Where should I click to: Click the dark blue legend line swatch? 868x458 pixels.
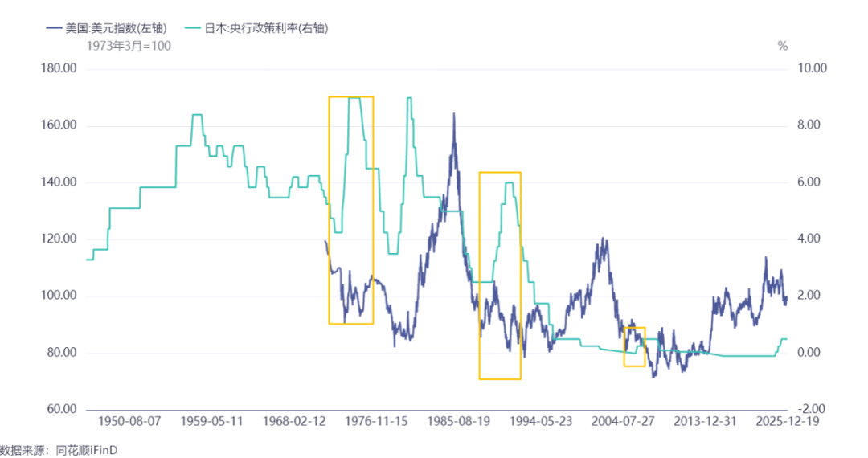[54, 27]
